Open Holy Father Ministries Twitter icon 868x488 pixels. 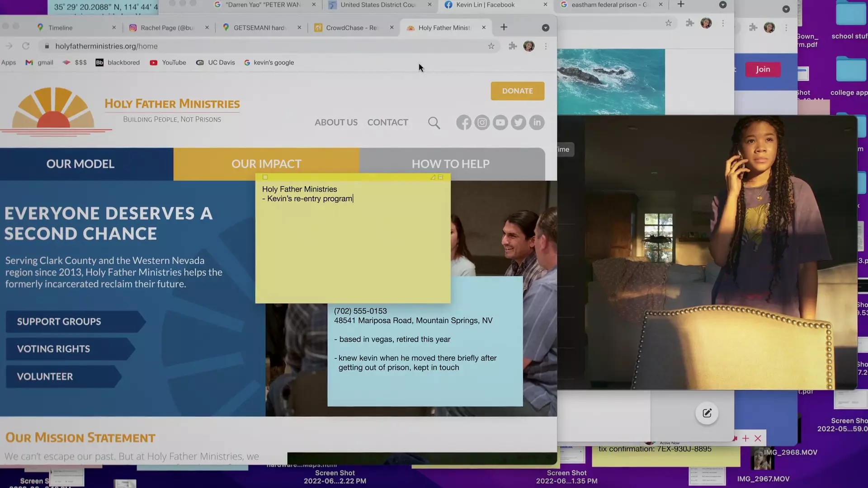(519, 122)
